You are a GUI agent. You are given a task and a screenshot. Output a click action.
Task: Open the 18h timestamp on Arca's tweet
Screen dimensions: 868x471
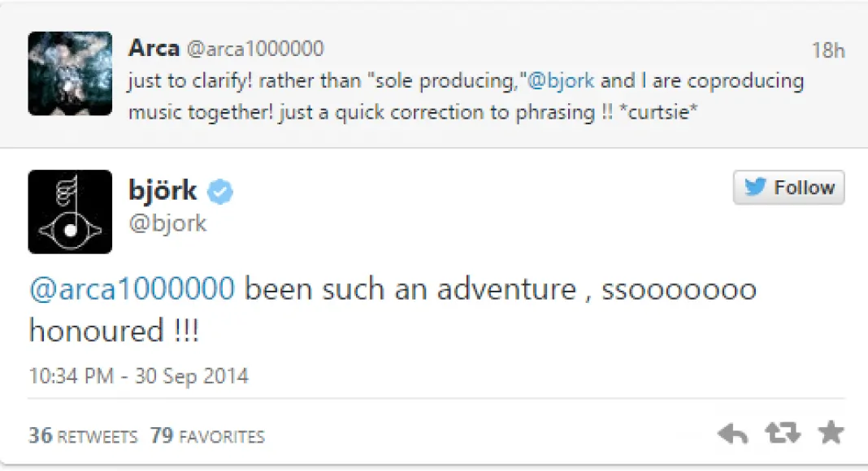click(x=827, y=50)
